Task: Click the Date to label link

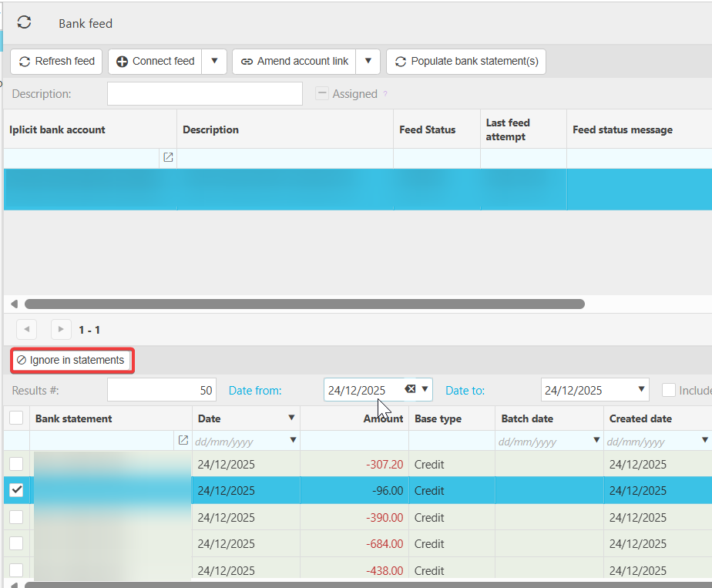Action: 465,391
